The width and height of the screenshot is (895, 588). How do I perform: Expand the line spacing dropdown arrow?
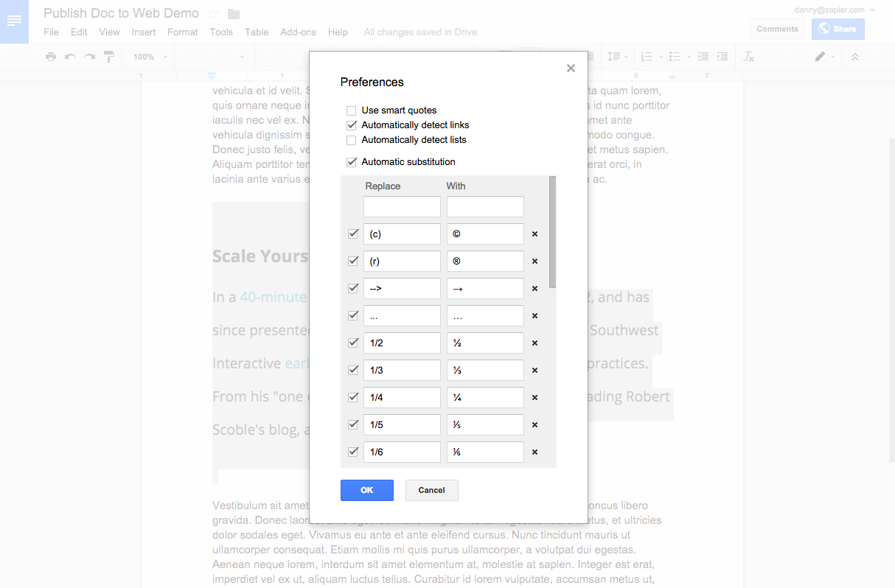pyautogui.click(x=626, y=57)
